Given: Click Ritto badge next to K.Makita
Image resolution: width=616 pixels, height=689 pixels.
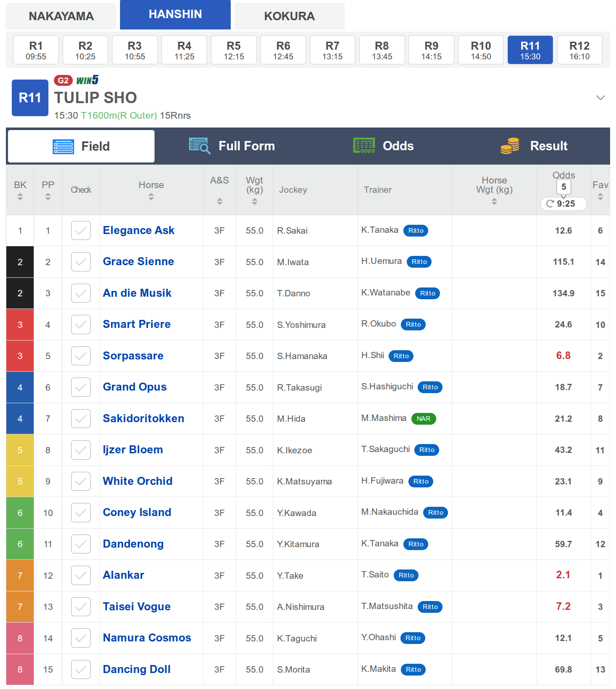Looking at the screenshot, I should coord(413,670).
